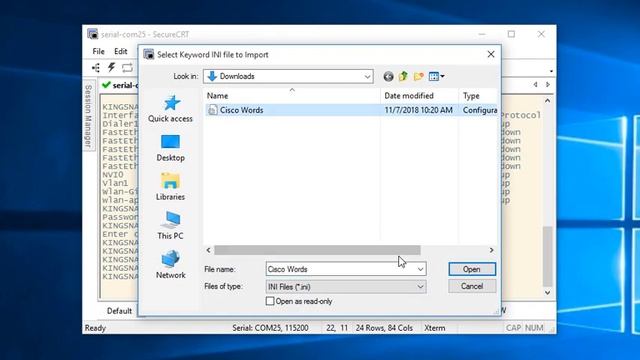
Task: Click SecureCRT quick connect lightning icon
Action: (x=111, y=67)
